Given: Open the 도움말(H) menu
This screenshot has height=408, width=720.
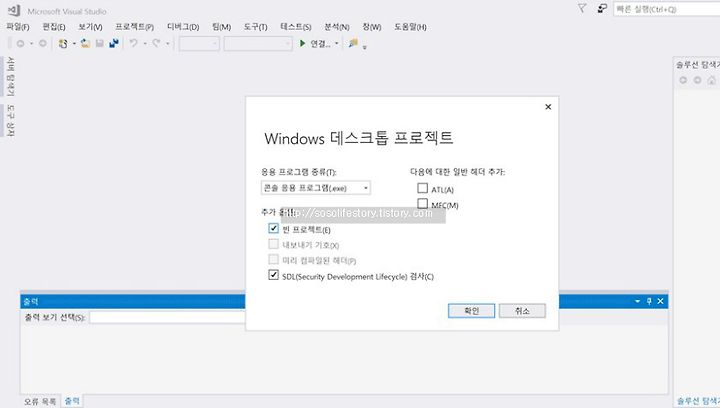Looking at the screenshot, I should coord(410,27).
